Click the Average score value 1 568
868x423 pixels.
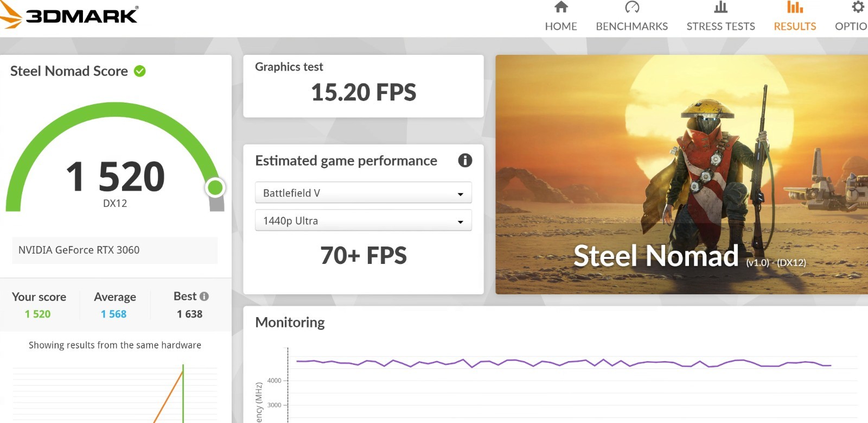click(113, 314)
